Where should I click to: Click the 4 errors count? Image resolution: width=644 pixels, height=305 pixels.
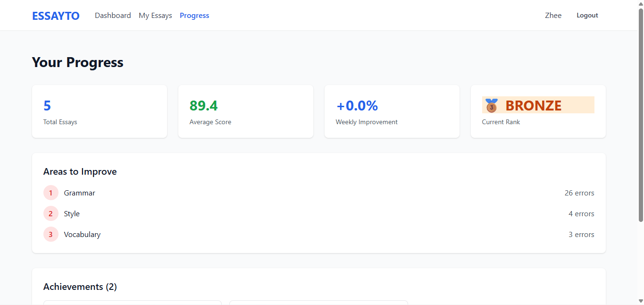pyautogui.click(x=581, y=213)
